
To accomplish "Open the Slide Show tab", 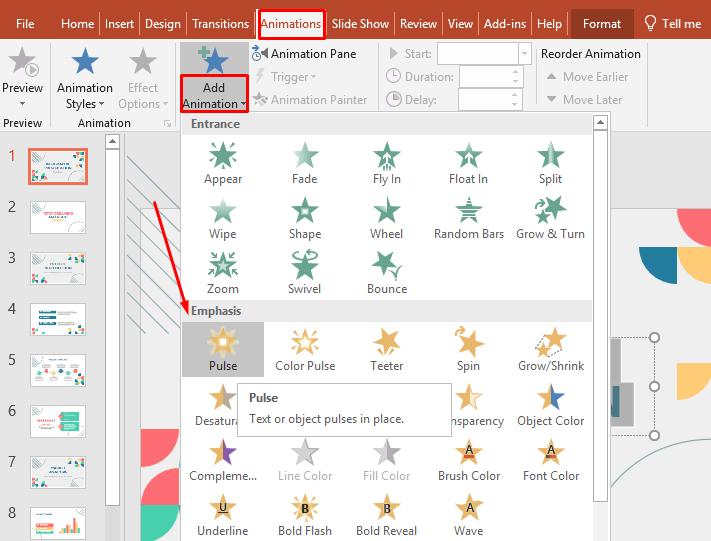I will [x=360, y=24].
